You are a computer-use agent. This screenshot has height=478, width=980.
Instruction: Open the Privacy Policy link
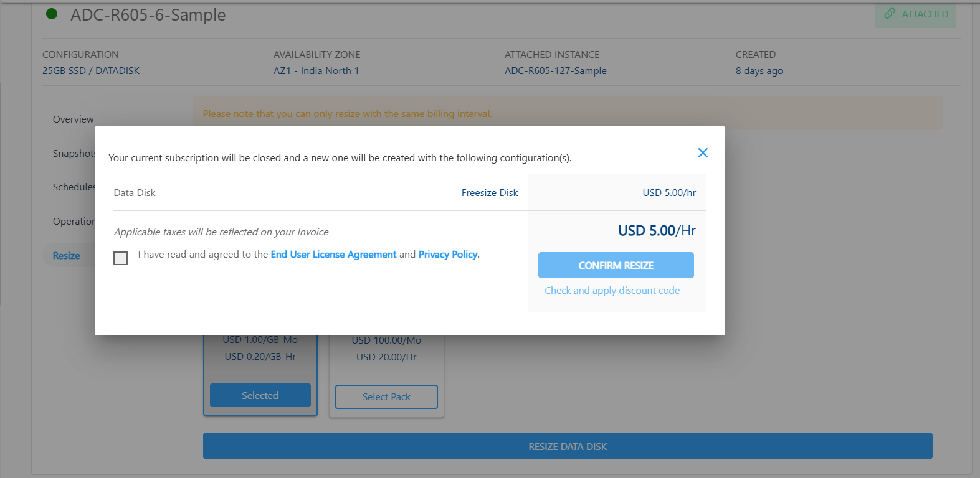(x=448, y=255)
